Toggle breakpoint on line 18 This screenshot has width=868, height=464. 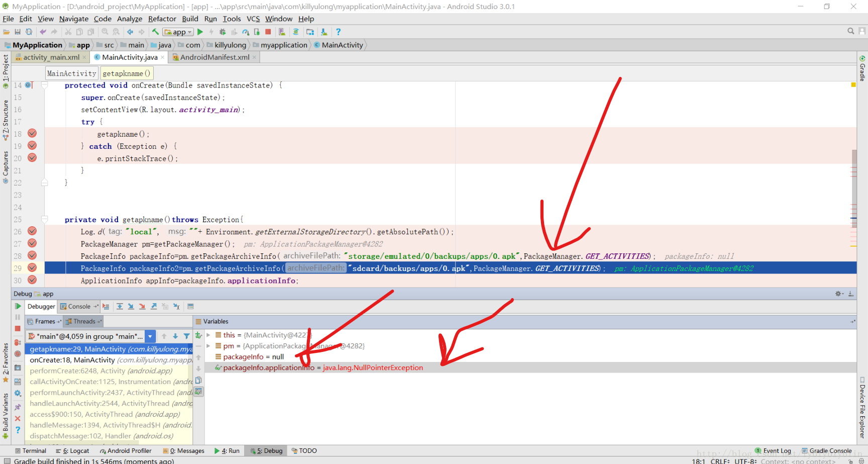coord(32,133)
